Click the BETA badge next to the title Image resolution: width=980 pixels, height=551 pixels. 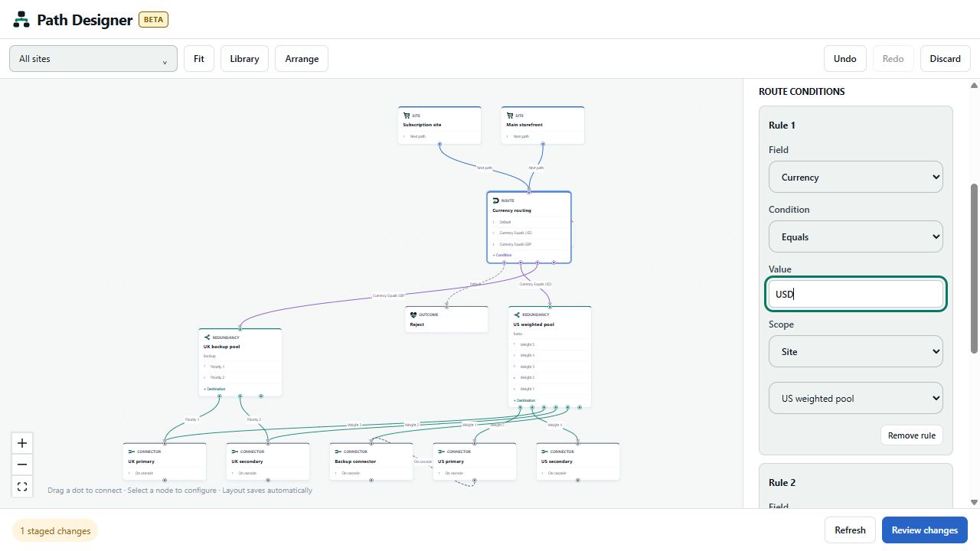(153, 20)
